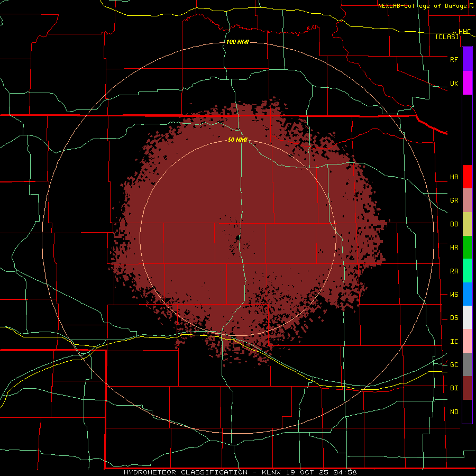
Task: Click the RF purple color swatch
Action: coord(467,59)
